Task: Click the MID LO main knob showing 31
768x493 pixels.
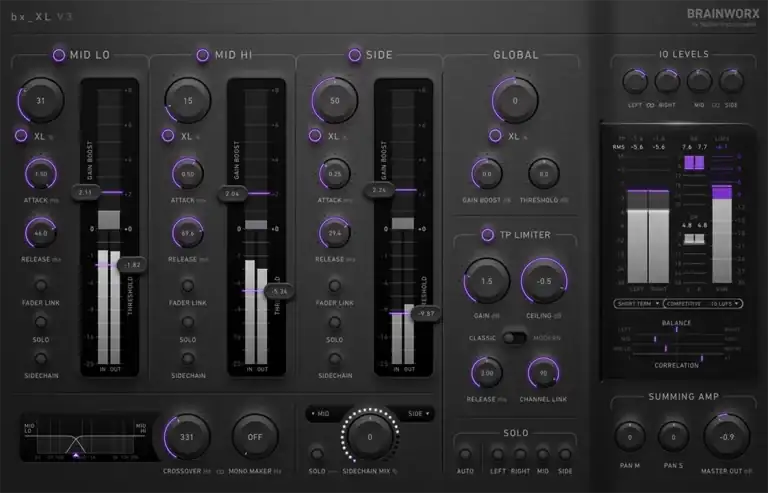Action: 41,100
